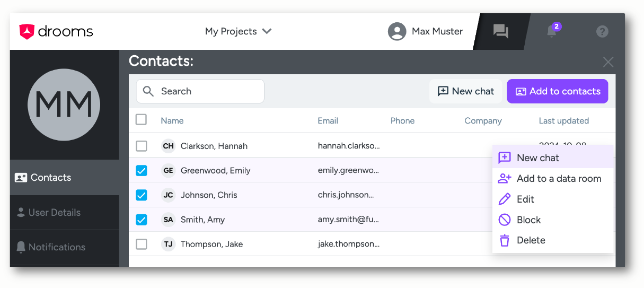Viewport: 644px width, 288px height.
Task: Click the magnifier icon in Search
Action: [x=148, y=91]
